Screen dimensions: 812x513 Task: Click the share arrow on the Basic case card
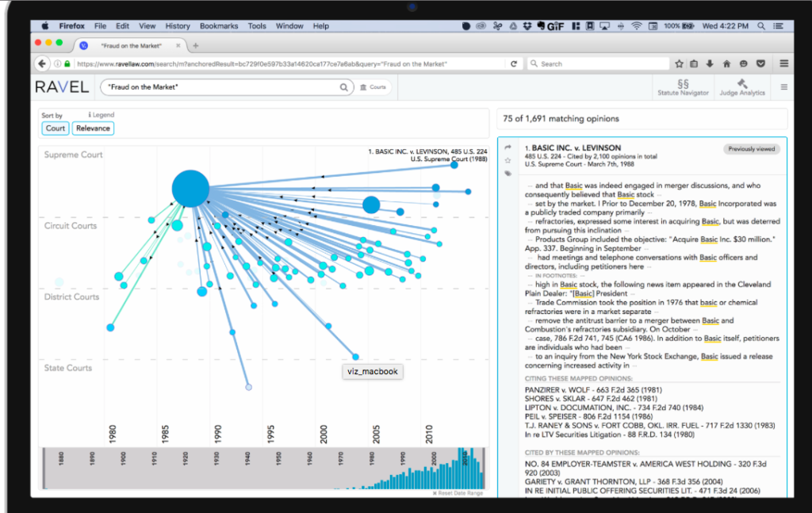(507, 147)
